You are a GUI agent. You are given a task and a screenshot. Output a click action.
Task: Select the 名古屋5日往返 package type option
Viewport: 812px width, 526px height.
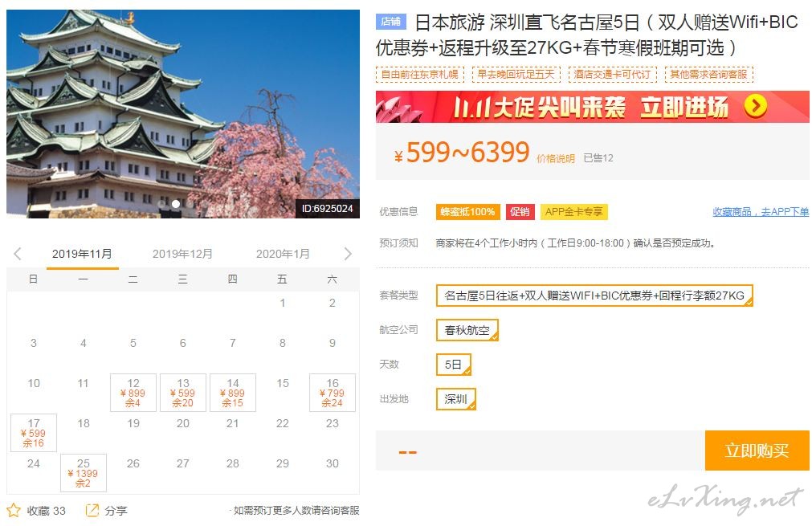point(594,296)
